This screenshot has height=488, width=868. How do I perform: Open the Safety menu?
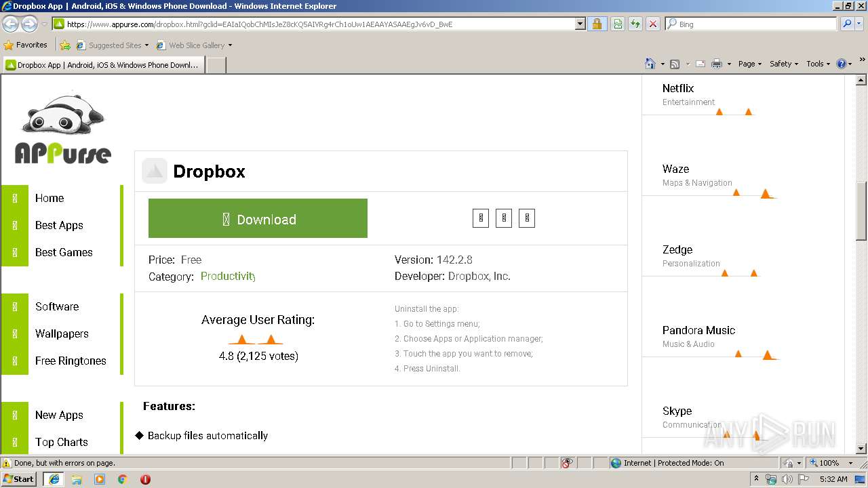coord(783,64)
